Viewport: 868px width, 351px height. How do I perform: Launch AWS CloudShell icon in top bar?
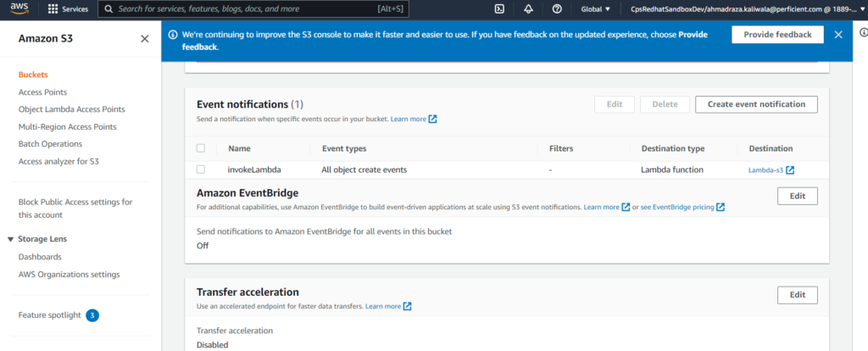pos(498,8)
